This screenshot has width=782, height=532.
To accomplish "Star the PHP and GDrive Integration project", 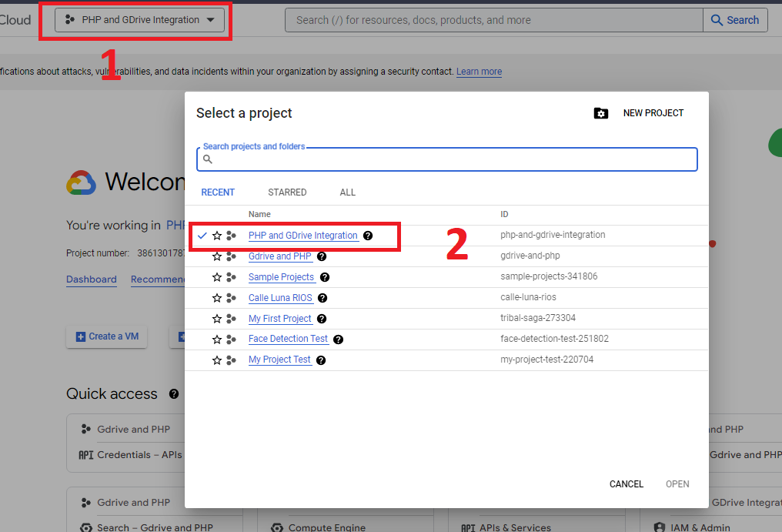I will click(217, 236).
